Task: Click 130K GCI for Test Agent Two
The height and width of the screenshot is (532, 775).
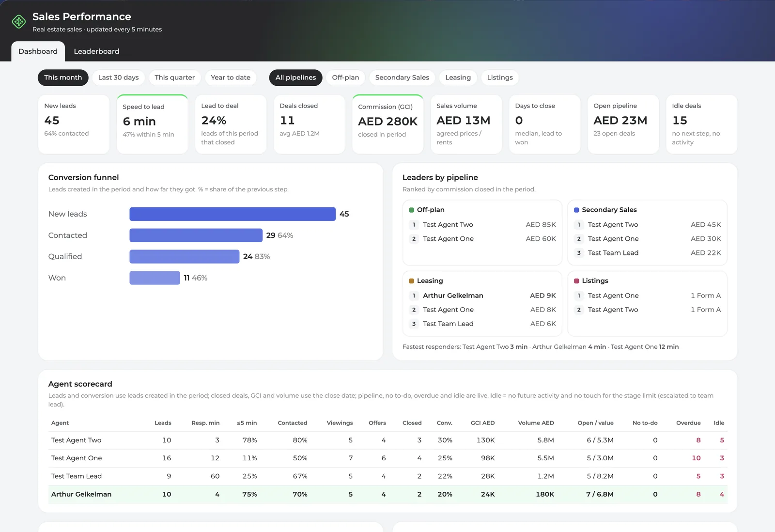Action: pyautogui.click(x=485, y=440)
